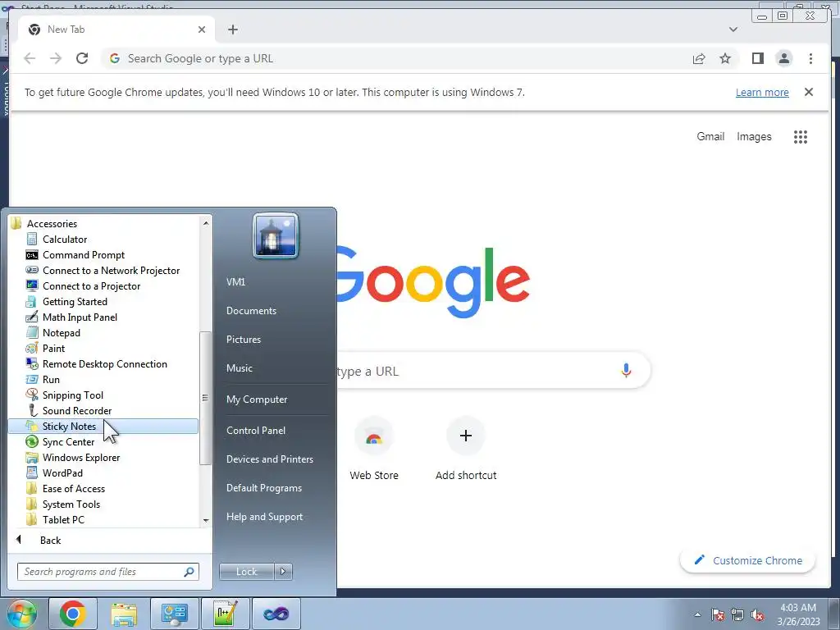
Task: Open Help and Support
Action: point(264,517)
